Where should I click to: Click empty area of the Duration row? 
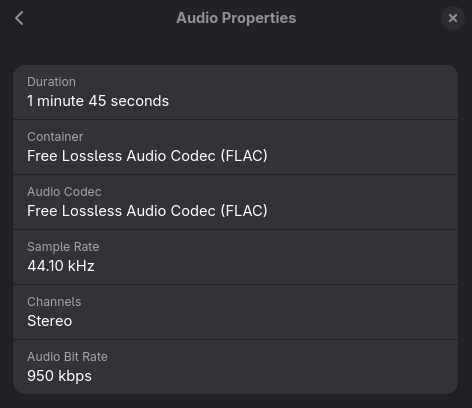pos(313,92)
